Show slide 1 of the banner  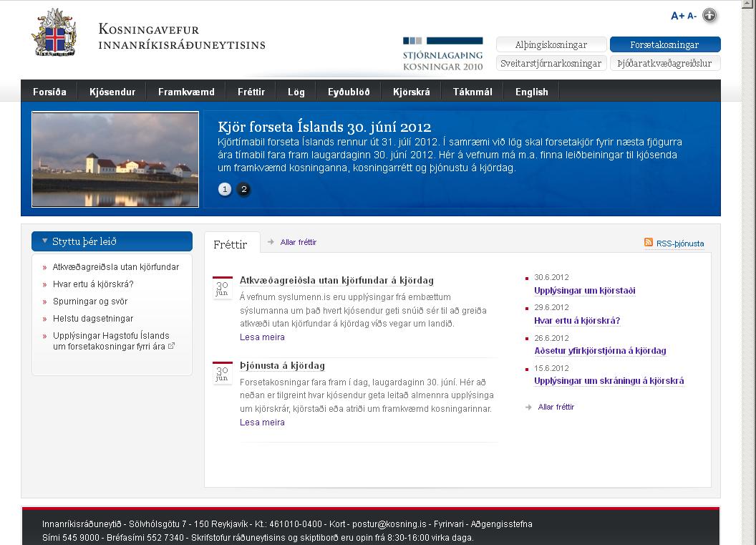click(x=225, y=189)
